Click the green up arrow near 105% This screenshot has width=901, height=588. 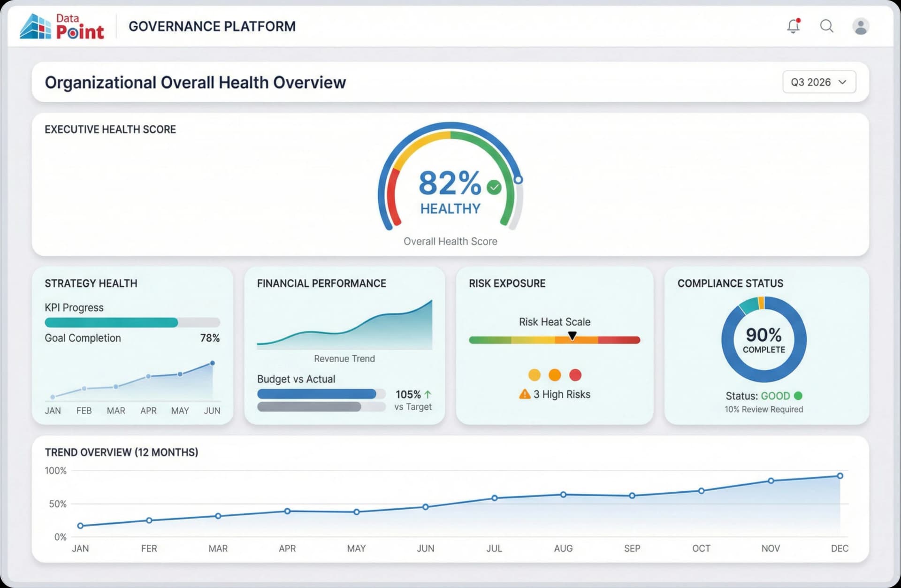click(428, 394)
